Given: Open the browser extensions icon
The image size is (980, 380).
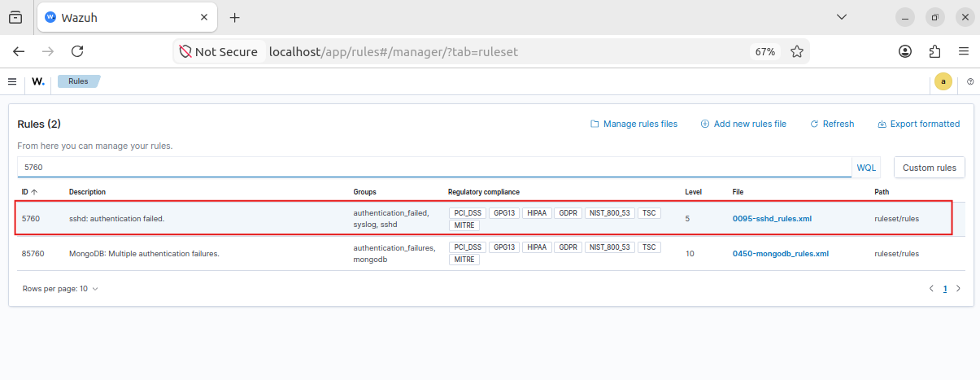Looking at the screenshot, I should coord(934,51).
